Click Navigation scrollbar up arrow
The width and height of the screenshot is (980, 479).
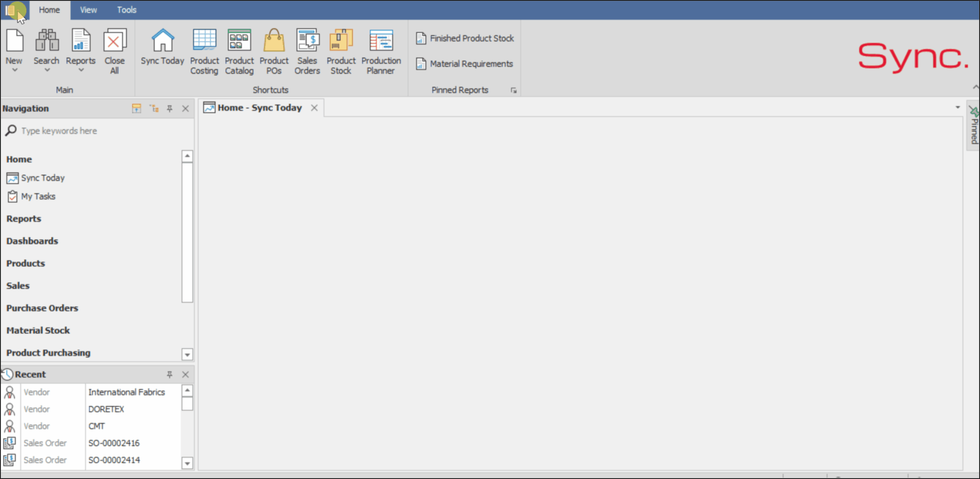(x=187, y=156)
